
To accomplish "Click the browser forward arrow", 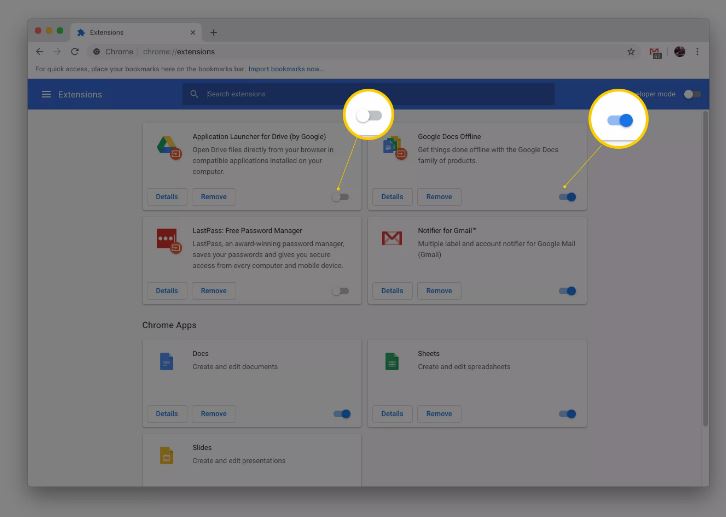I will click(x=57, y=51).
